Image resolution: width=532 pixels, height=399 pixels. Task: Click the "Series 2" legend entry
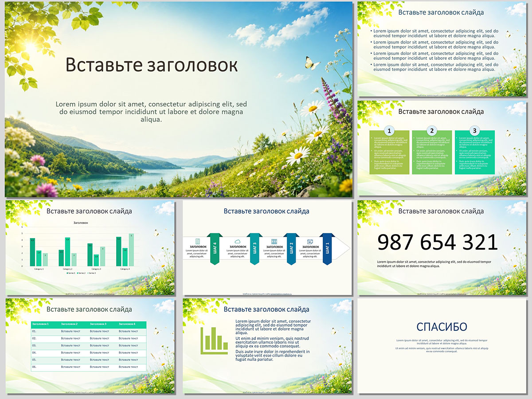tap(81, 273)
